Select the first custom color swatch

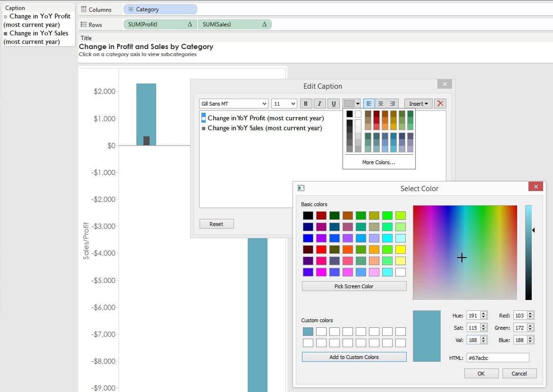pos(308,332)
